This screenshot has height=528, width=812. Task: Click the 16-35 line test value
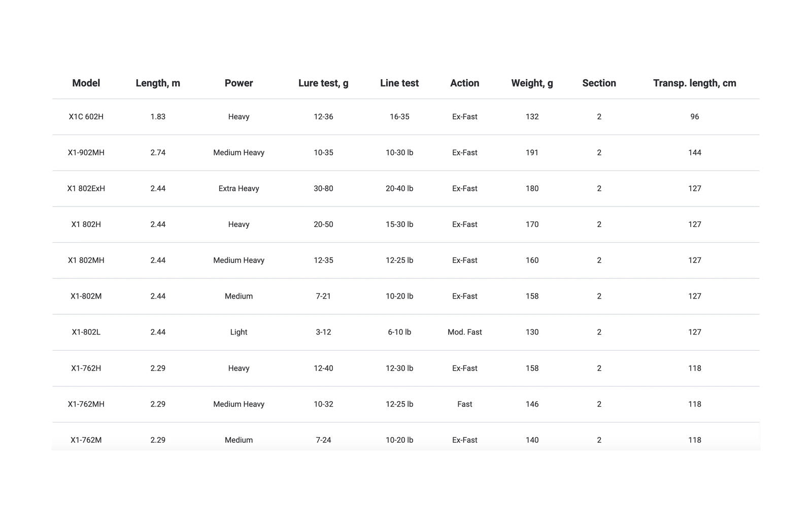pos(399,117)
